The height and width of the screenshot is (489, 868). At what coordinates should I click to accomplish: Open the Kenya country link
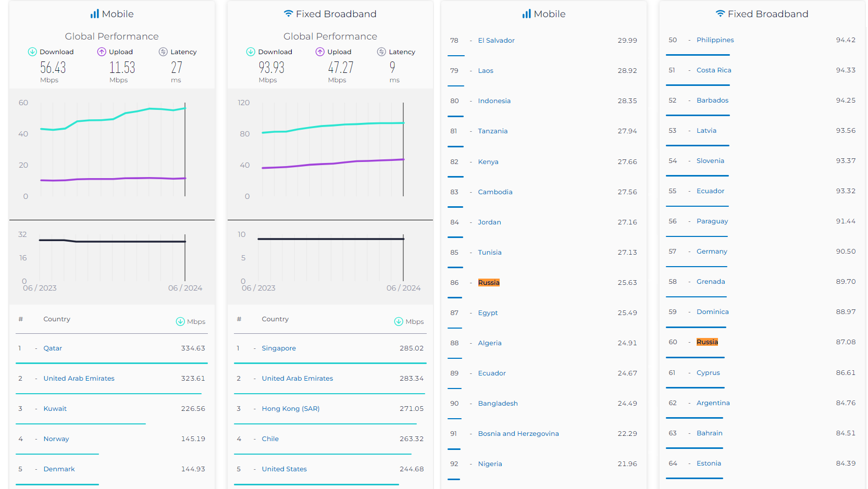[488, 162]
